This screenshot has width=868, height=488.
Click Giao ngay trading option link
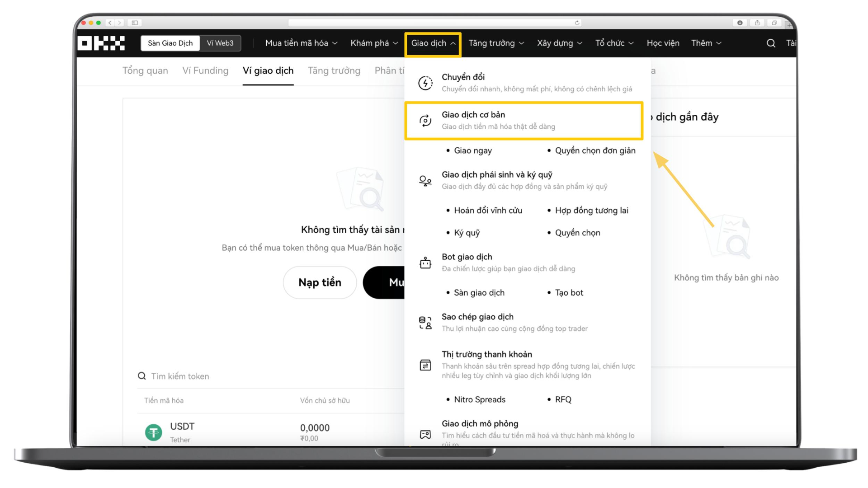[473, 150]
